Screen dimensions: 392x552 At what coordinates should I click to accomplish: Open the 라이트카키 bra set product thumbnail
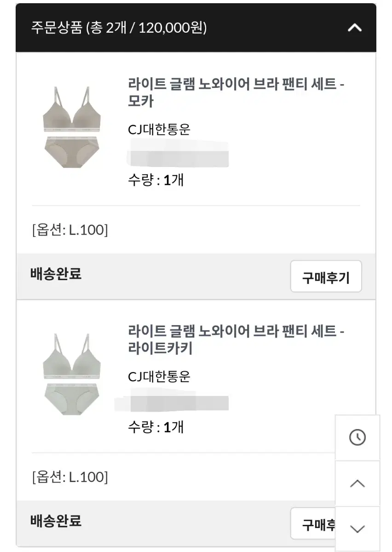pos(71,374)
